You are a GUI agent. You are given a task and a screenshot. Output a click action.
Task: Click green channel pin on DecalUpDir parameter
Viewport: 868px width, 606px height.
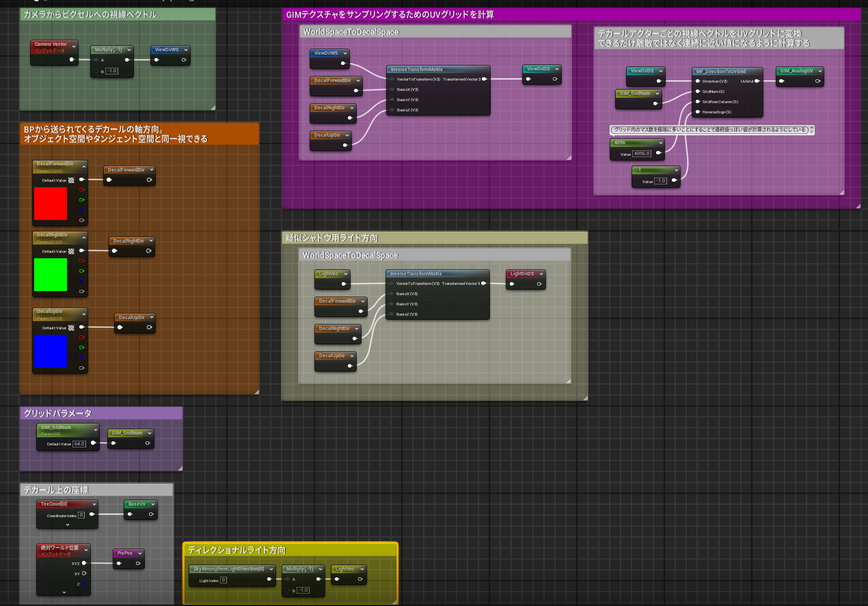82,348
